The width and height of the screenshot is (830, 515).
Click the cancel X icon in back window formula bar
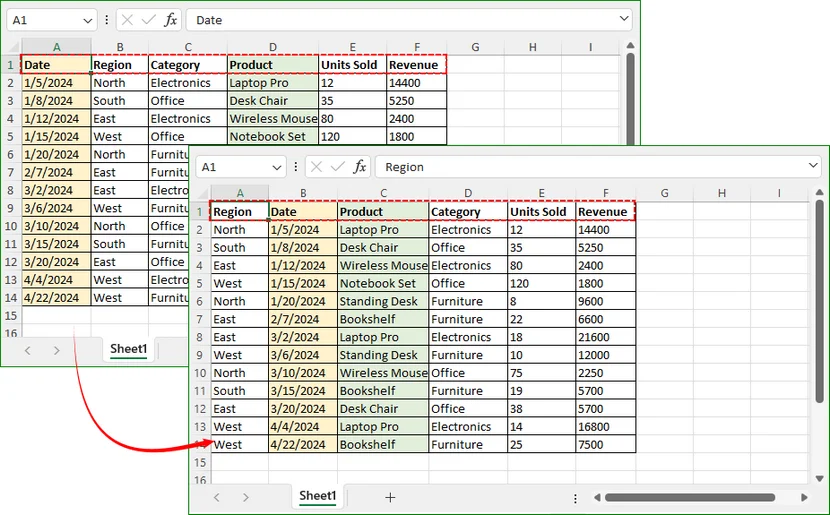[127, 20]
